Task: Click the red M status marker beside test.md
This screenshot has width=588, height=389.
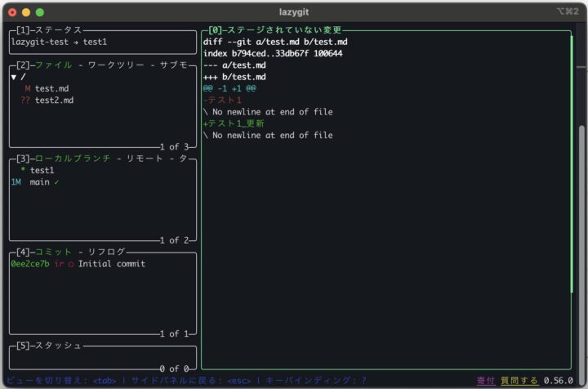Action: point(28,88)
